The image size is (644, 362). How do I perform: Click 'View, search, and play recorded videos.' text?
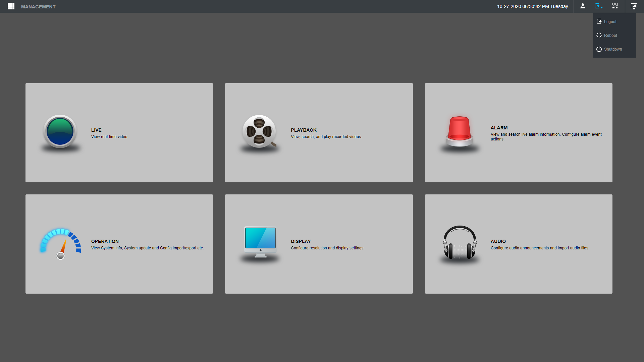(326, 137)
